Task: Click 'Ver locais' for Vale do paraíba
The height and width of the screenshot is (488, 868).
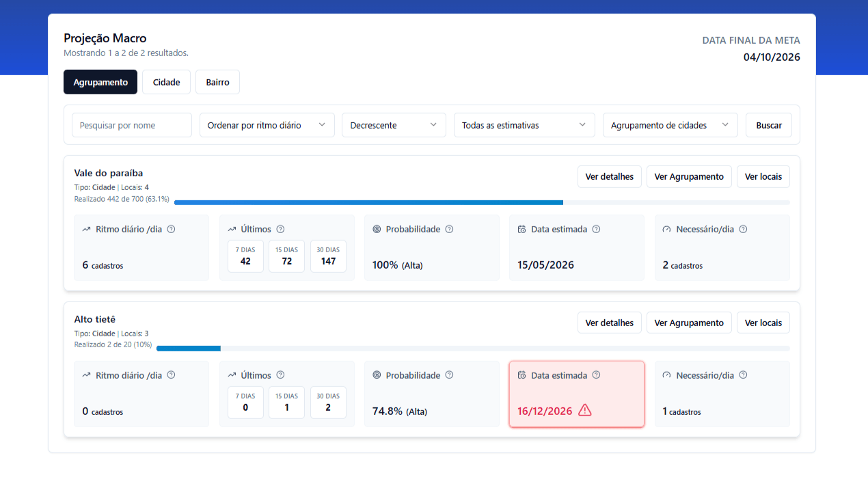Action: [x=763, y=176]
